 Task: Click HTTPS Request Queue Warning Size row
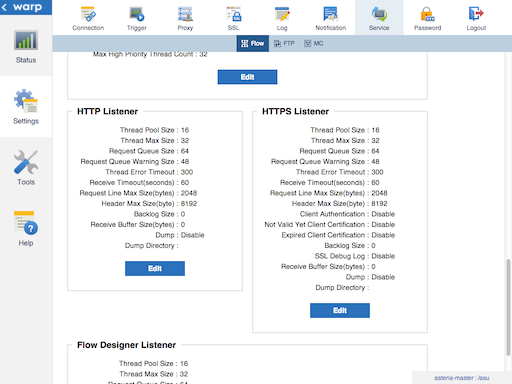[x=325, y=162]
